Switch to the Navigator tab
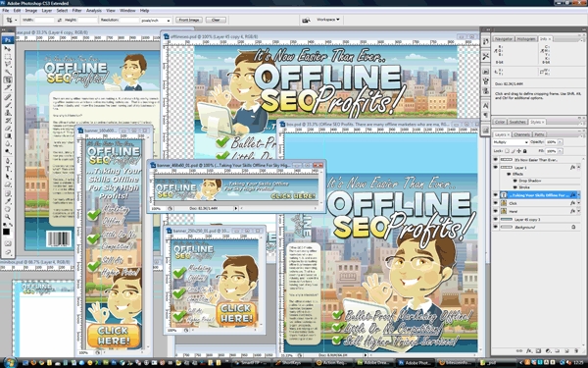Image resolution: width=588 pixels, height=368 pixels. click(x=504, y=39)
